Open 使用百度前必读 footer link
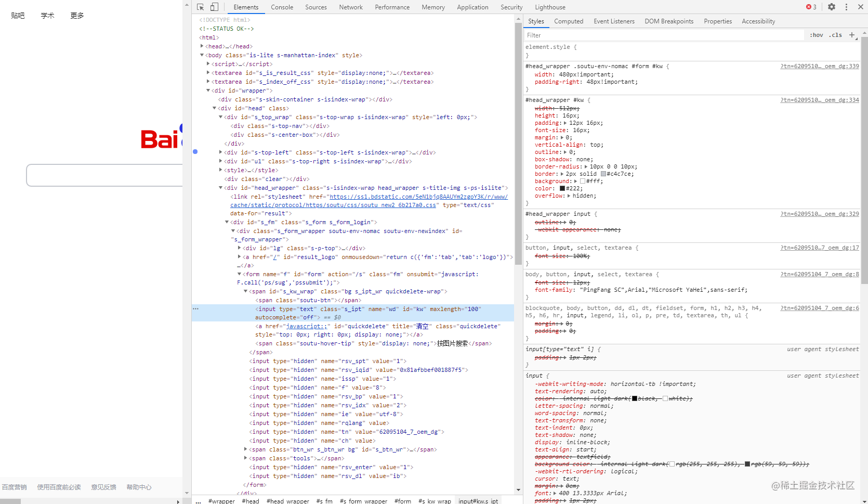Screen dimensions: 868x504 pos(59,487)
